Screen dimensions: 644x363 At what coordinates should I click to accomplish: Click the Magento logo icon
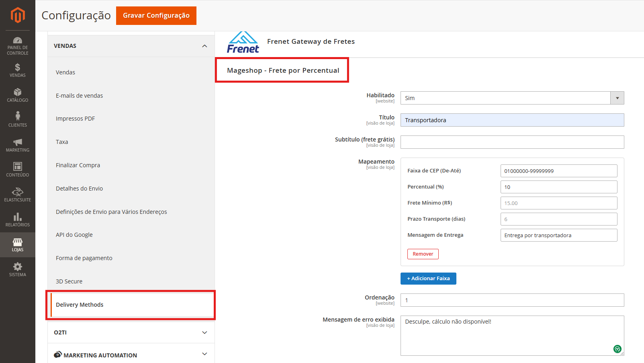18,15
